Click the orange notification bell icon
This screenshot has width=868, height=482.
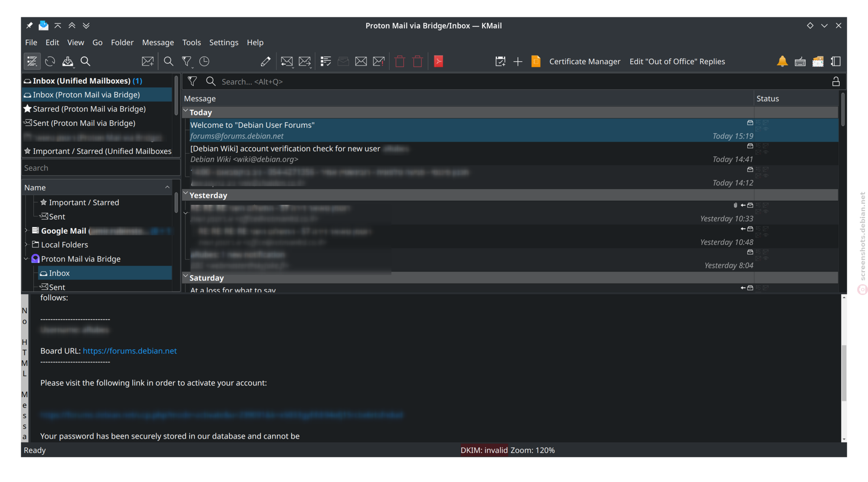(782, 62)
